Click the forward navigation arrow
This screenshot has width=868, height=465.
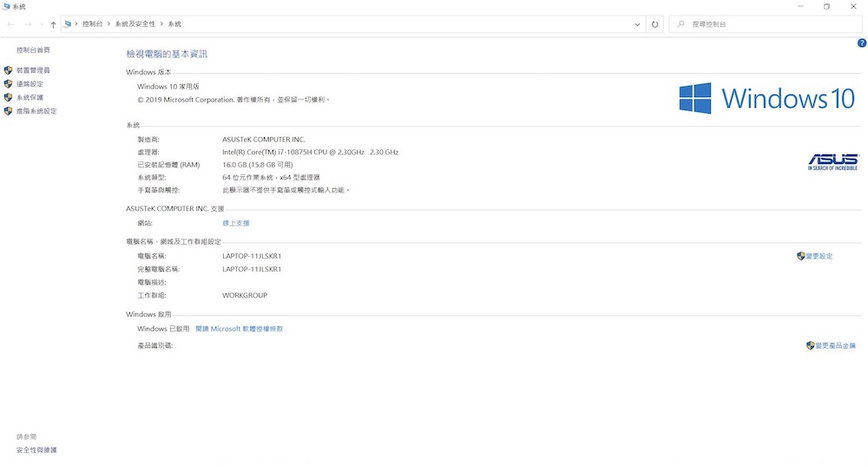click(x=28, y=24)
